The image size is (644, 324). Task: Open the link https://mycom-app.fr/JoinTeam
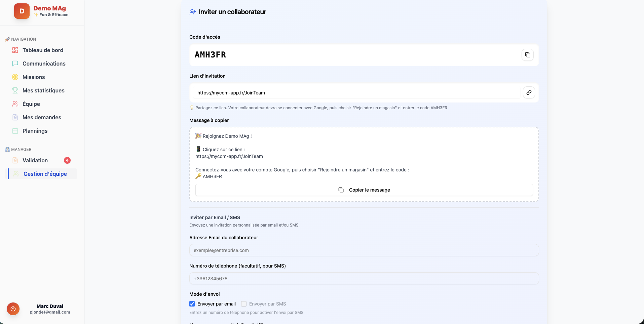[x=231, y=93]
